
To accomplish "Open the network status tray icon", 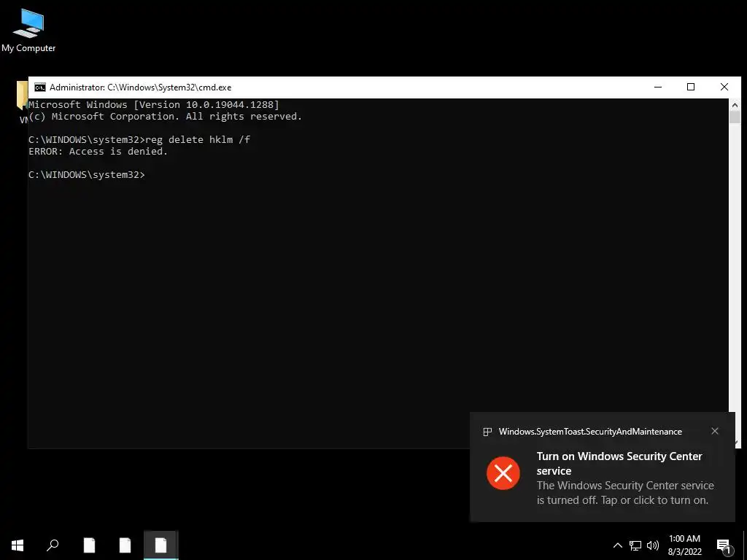I will tap(635, 545).
